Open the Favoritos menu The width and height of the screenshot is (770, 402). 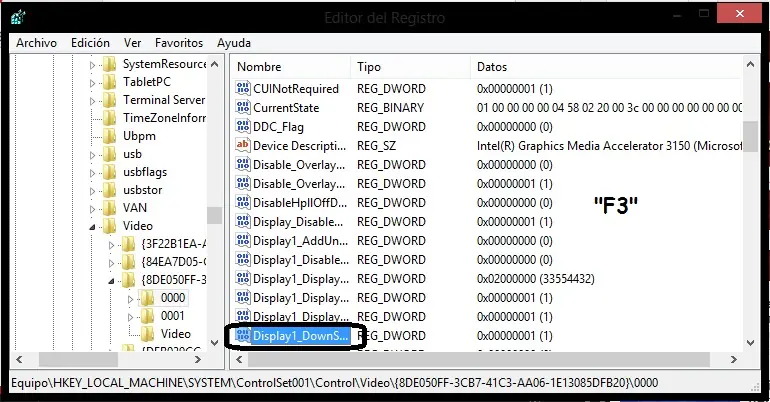[x=179, y=43]
